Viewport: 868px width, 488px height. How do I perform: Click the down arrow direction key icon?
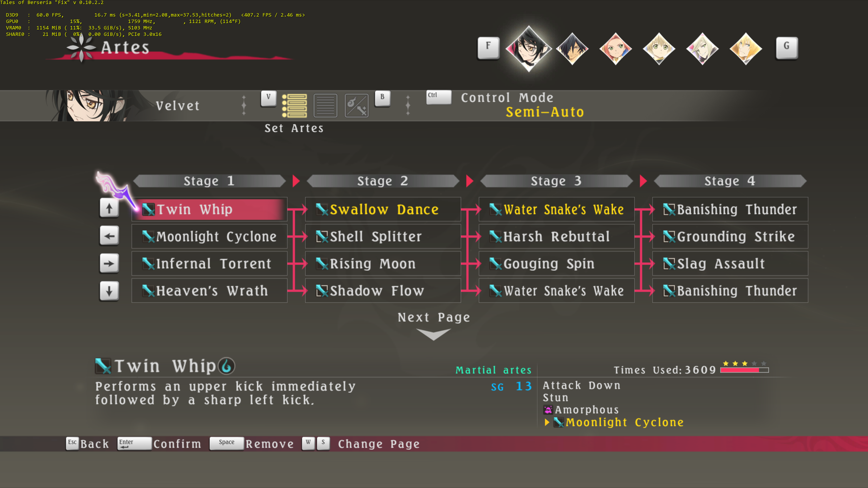[x=109, y=291]
